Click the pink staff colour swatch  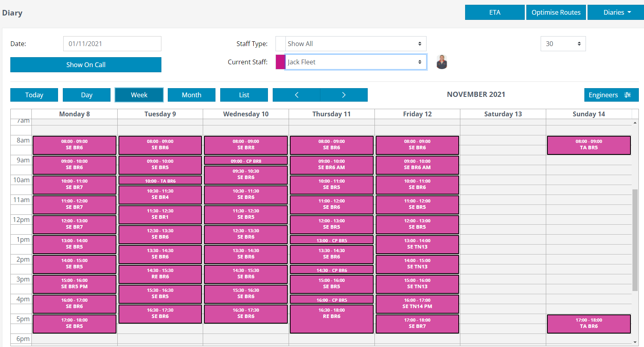pos(280,62)
